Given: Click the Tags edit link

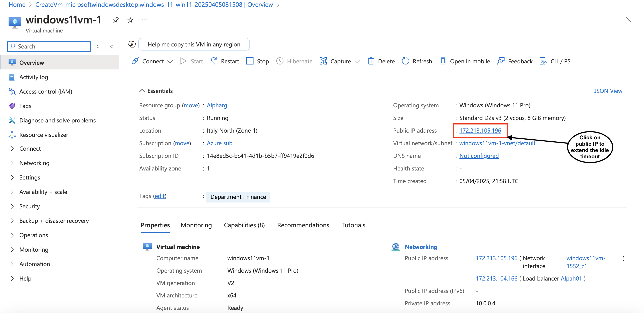Looking at the screenshot, I should [x=160, y=196].
